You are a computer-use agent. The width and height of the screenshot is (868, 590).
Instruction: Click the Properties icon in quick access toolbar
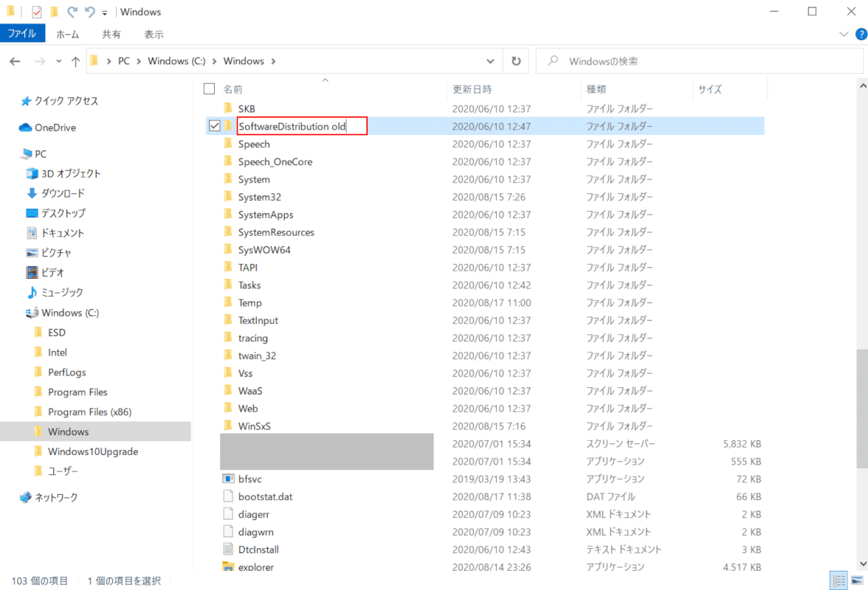(x=37, y=12)
